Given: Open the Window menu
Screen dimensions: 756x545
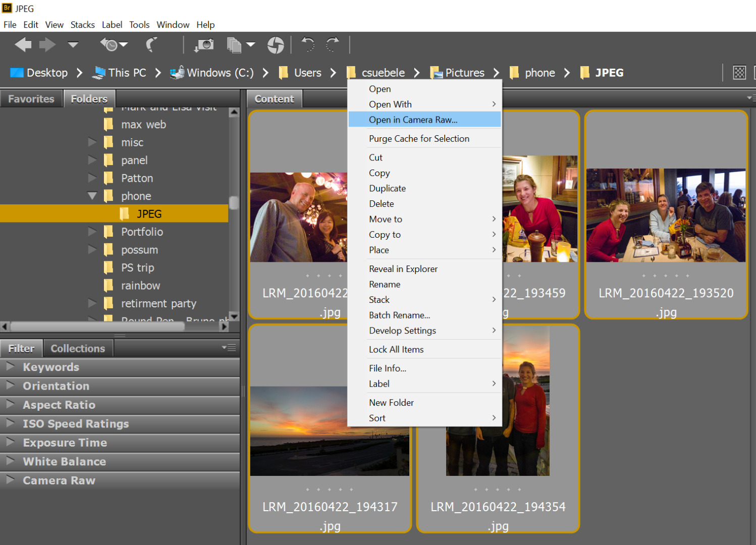Looking at the screenshot, I should click(173, 25).
